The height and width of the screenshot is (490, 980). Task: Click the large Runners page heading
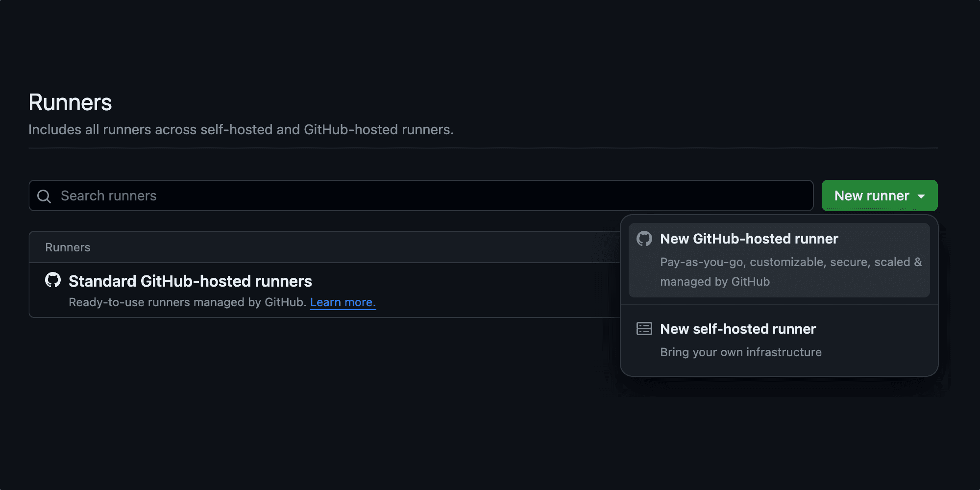tap(70, 102)
